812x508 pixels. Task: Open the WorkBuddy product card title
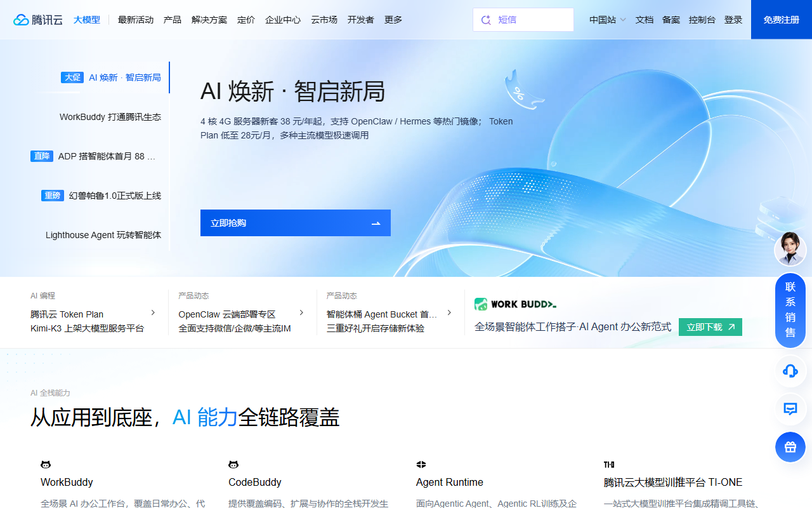(x=67, y=482)
